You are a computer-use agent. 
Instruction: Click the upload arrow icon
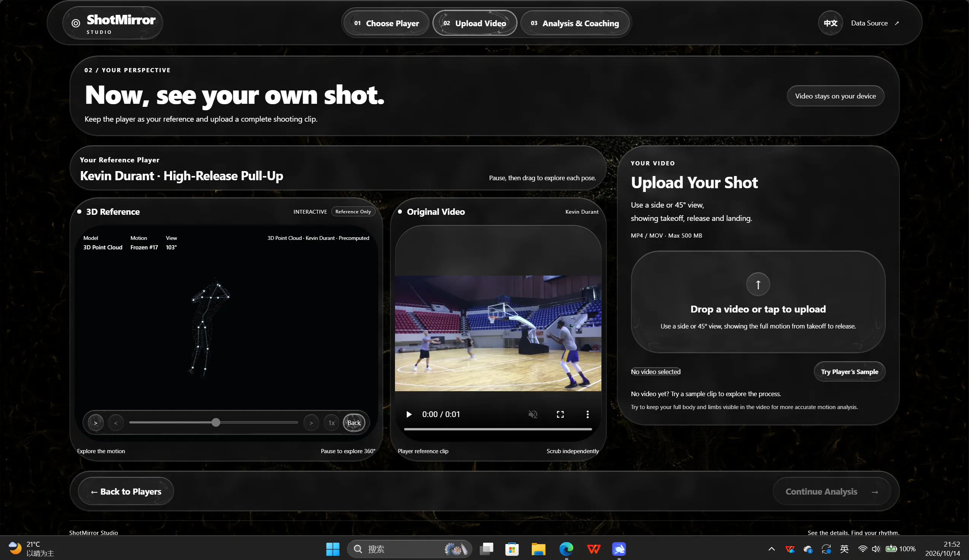[758, 284]
